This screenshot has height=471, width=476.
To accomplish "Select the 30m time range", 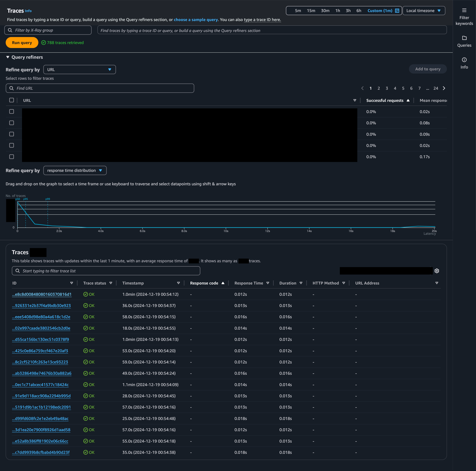I will pyautogui.click(x=325, y=11).
